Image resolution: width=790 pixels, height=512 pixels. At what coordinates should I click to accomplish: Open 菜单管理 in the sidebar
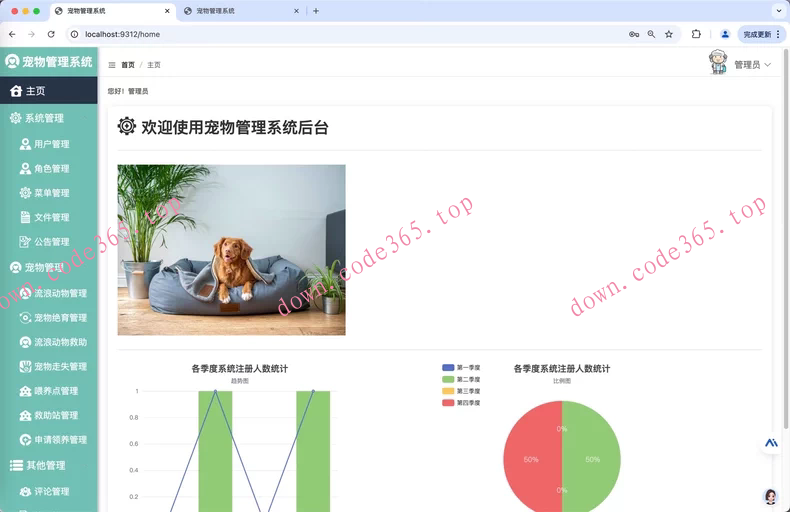[48, 193]
